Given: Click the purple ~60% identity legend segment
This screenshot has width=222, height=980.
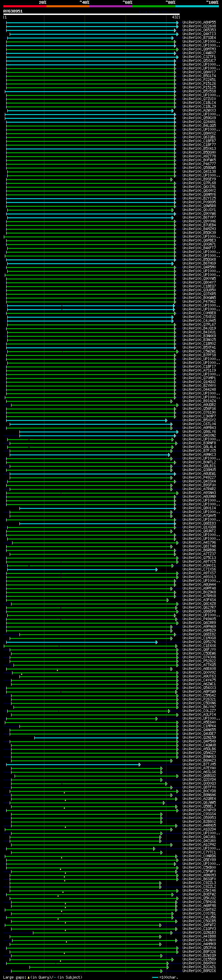Looking at the screenshot, I should [x=111, y=6].
